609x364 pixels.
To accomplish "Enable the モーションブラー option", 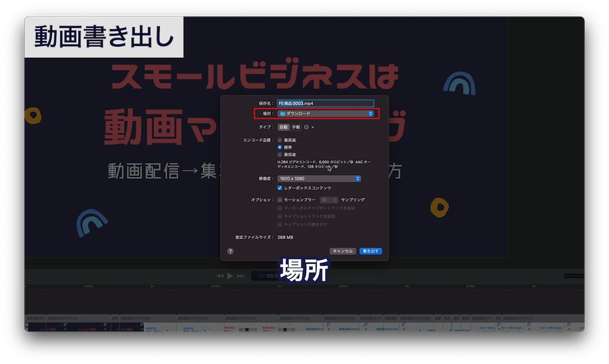I will click(x=280, y=199).
